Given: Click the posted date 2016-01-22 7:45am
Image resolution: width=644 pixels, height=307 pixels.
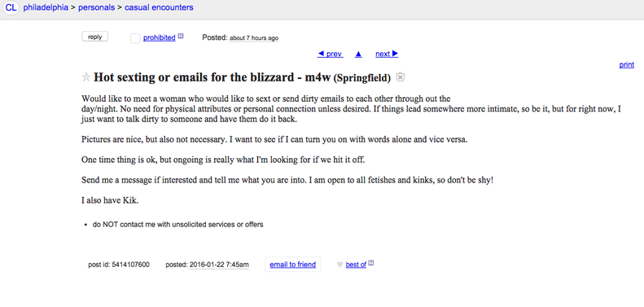Looking at the screenshot, I should pyautogui.click(x=219, y=265).
